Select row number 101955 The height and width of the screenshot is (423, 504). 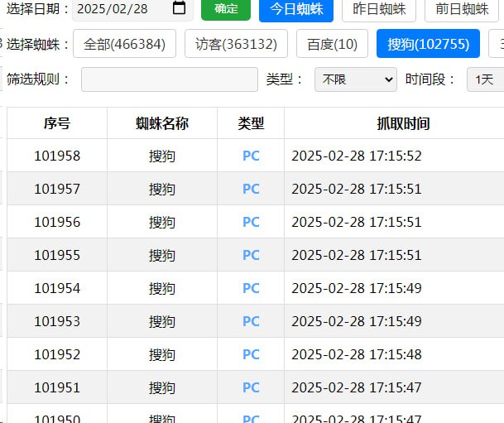coord(57,255)
